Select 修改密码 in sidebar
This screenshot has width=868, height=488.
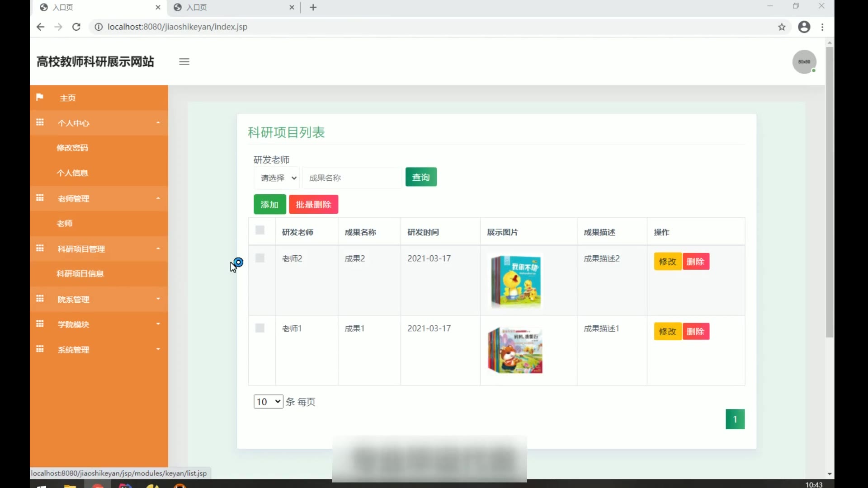(72, 148)
